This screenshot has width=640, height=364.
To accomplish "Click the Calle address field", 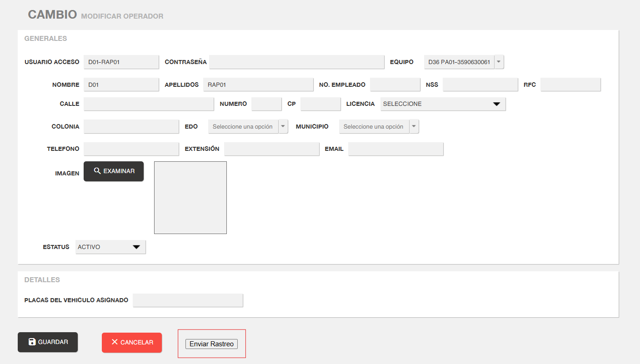I will click(149, 104).
